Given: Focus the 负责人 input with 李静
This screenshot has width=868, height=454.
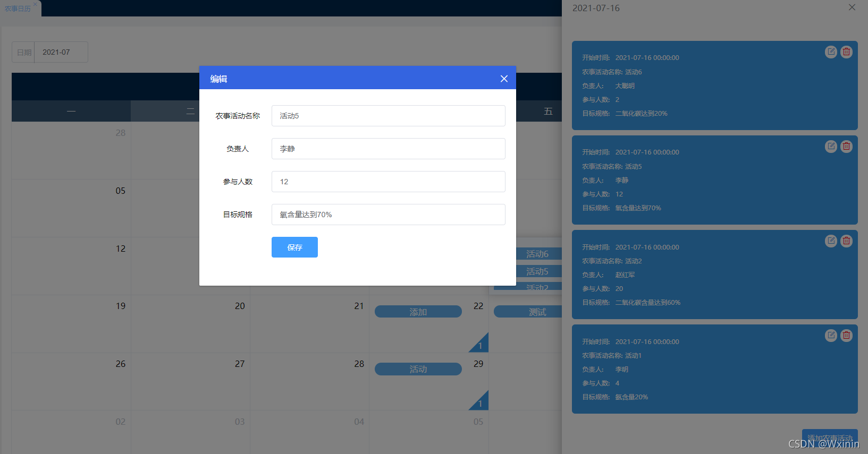Looking at the screenshot, I should click(x=388, y=149).
